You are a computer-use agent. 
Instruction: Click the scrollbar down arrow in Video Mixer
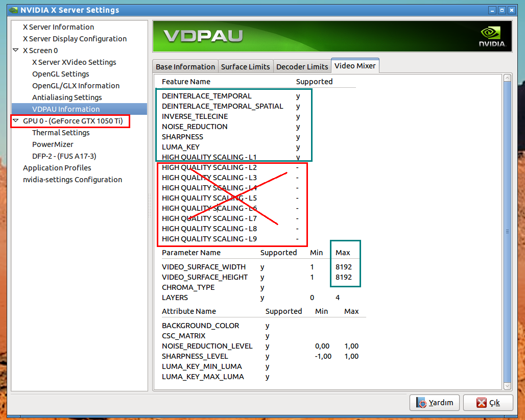[x=507, y=386]
